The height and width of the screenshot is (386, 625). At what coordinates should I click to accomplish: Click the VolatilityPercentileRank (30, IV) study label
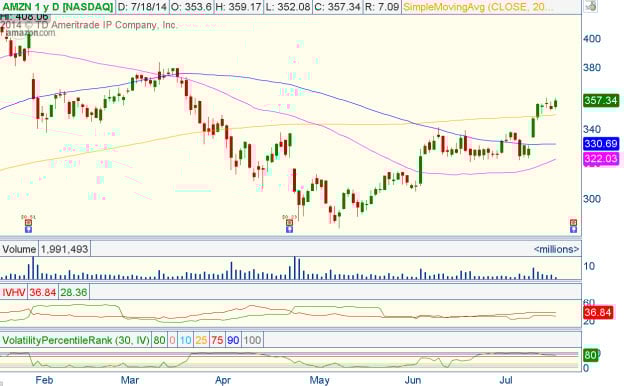coord(76,340)
